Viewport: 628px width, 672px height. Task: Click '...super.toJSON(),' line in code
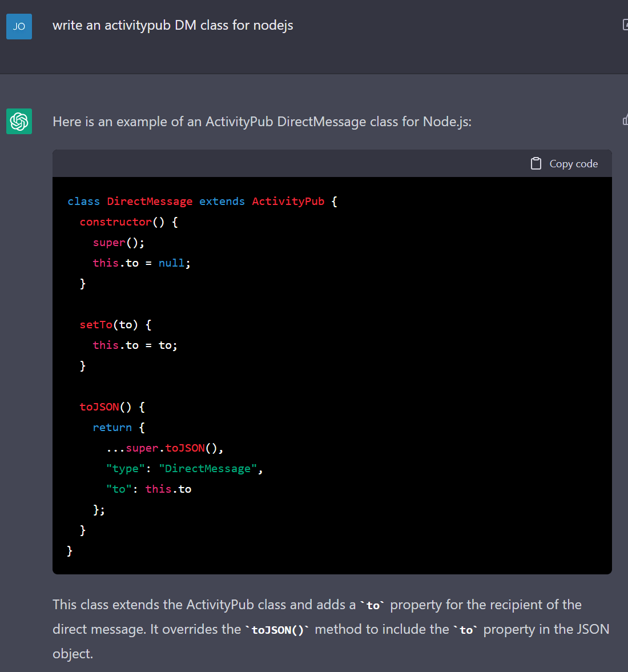point(165,448)
